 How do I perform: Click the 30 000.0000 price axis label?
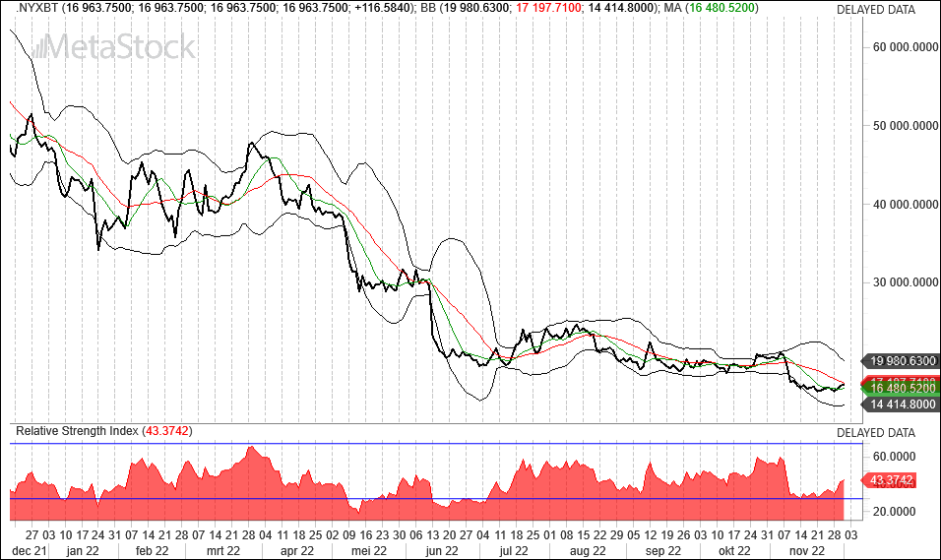(x=906, y=282)
